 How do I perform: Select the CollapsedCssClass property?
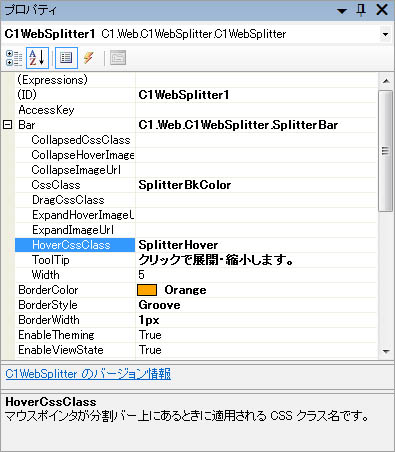point(81,140)
